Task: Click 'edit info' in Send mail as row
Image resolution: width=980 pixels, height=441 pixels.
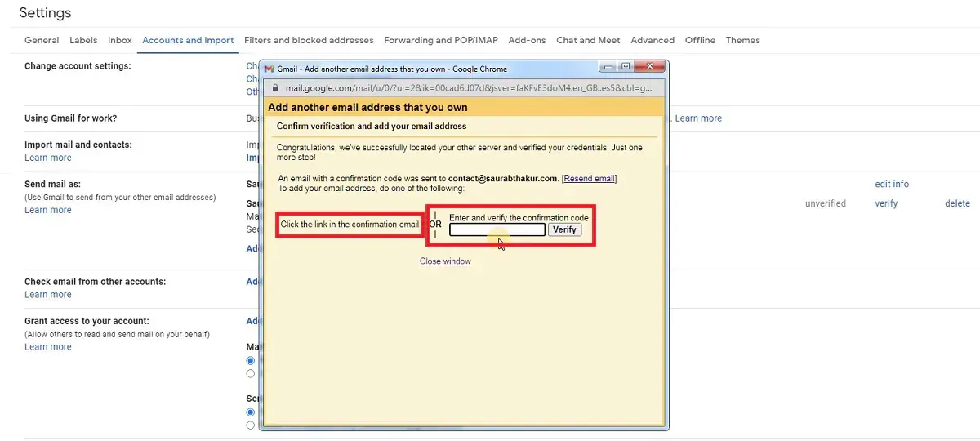Action: pyautogui.click(x=892, y=185)
